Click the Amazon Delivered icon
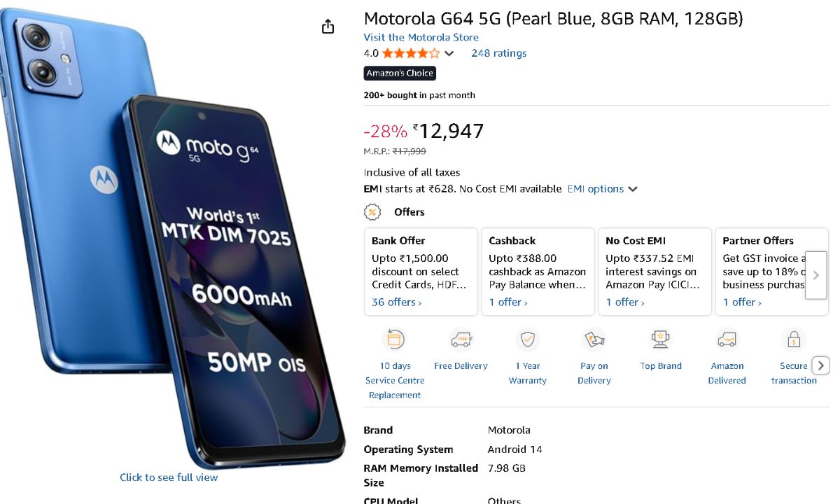 point(727,340)
